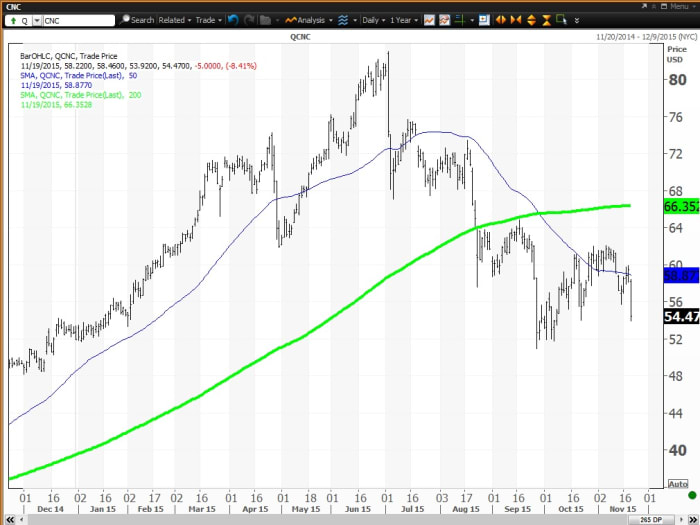Open the Daily interval dropdown
This screenshot has width=700, height=525.
click(x=374, y=20)
